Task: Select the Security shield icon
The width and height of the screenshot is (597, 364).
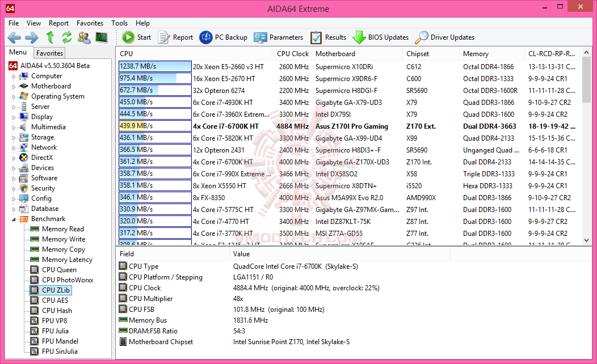Action: [x=24, y=188]
